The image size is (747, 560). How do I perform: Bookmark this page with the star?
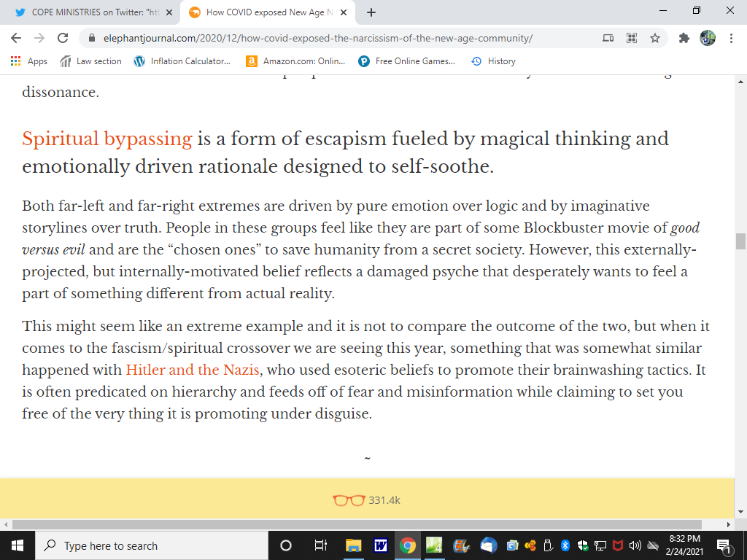655,38
